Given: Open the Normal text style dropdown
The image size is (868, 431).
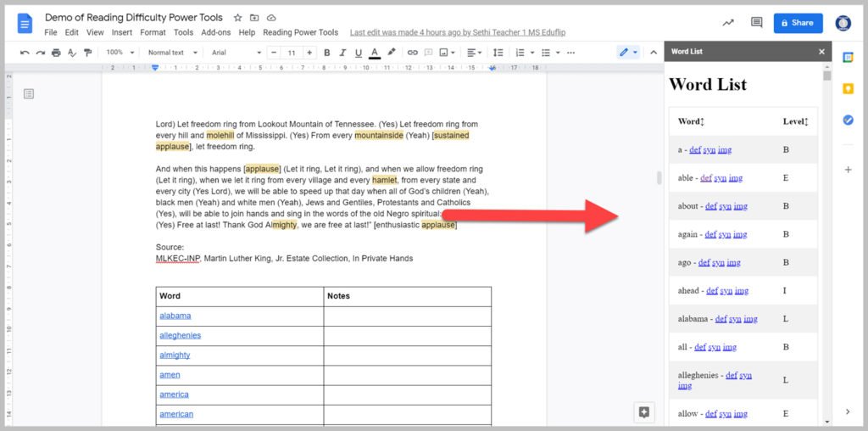Looking at the screenshot, I should [x=173, y=53].
